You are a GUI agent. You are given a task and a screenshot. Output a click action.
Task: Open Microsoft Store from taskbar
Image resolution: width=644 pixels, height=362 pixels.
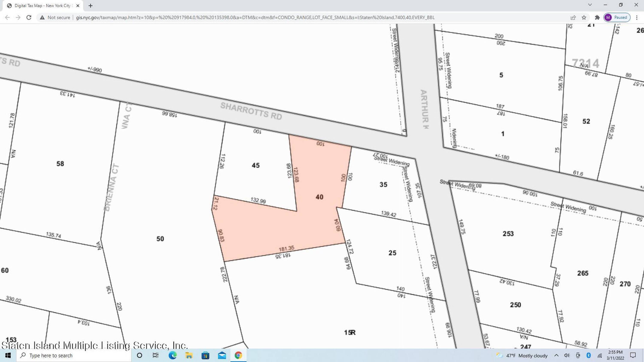click(205, 355)
